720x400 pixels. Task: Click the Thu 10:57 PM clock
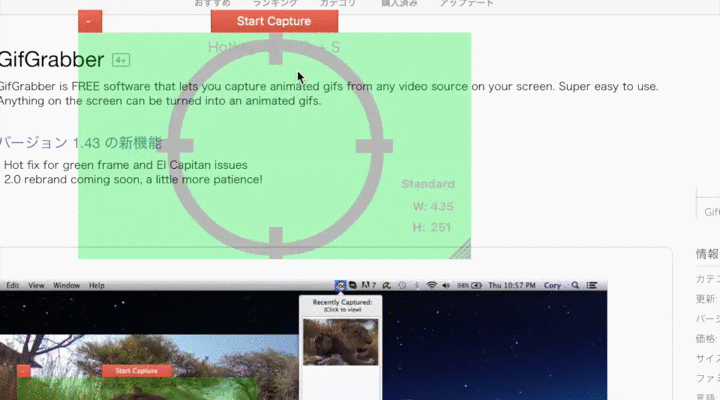512,285
